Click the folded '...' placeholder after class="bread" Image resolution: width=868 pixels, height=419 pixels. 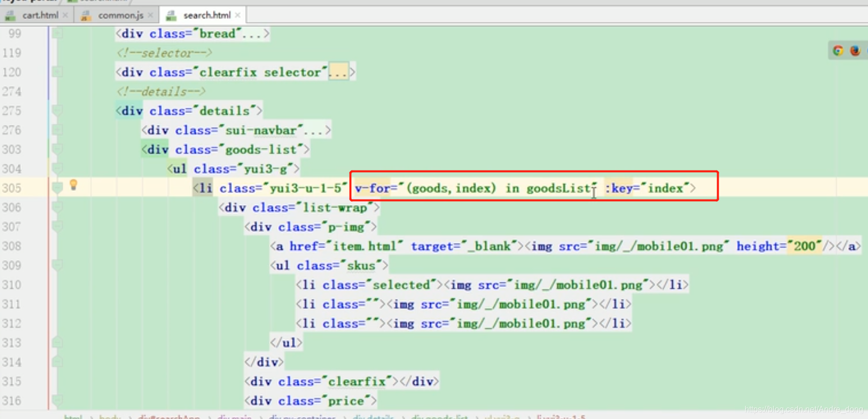tap(252, 34)
